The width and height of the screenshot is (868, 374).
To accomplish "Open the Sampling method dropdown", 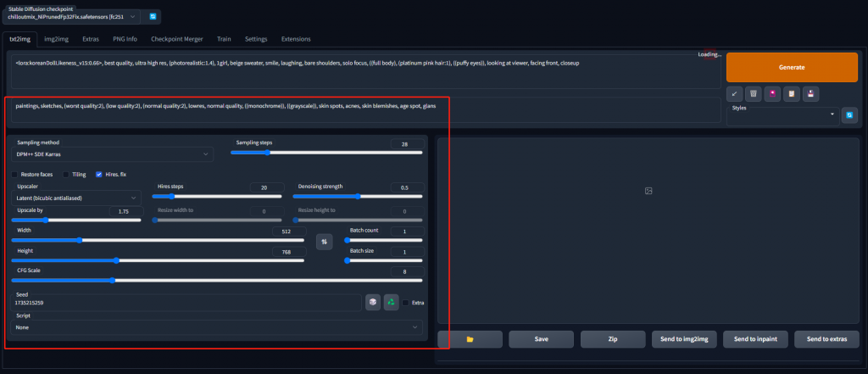I will [x=112, y=154].
